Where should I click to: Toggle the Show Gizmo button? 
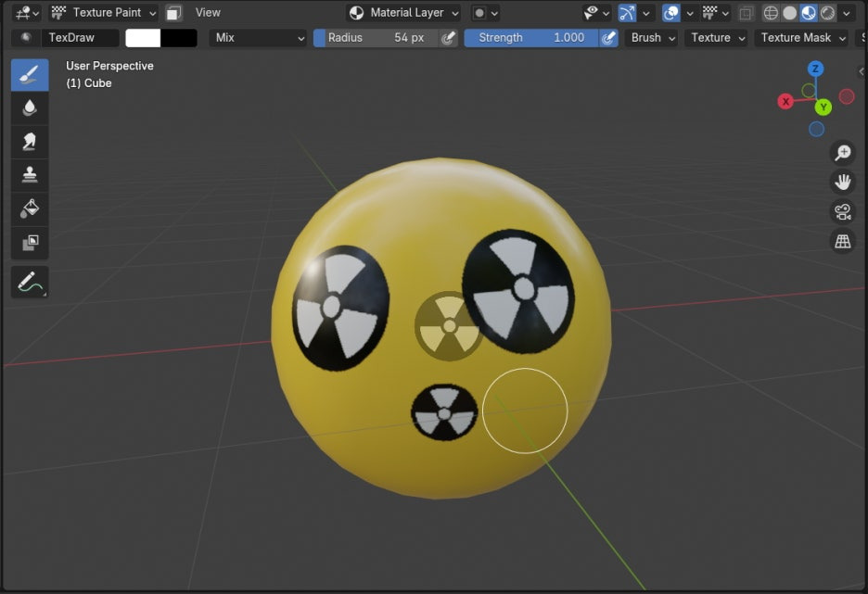coord(627,13)
